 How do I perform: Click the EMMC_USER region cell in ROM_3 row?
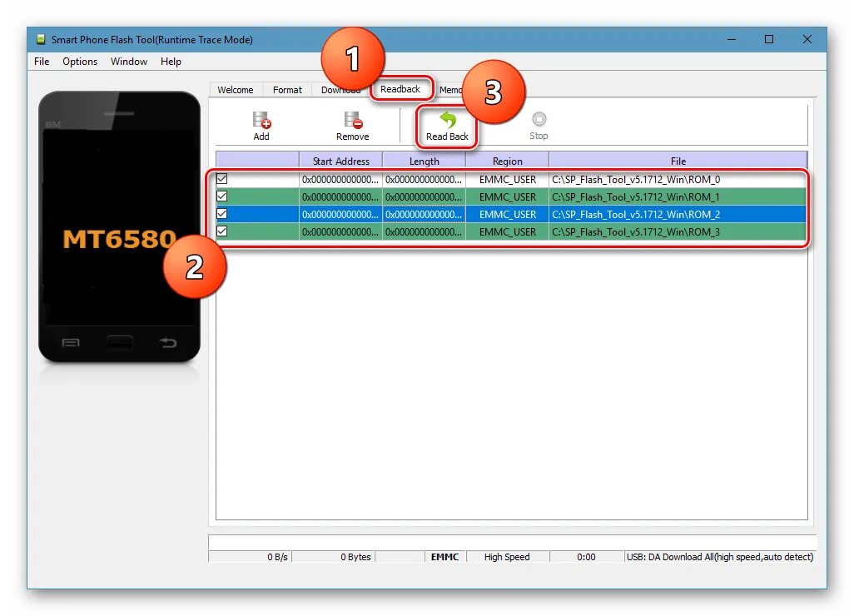507,231
